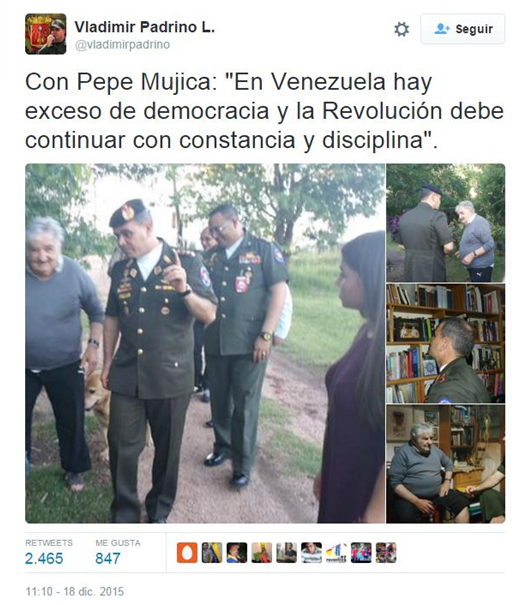Open seventh liker avatar with logo

[336, 553]
